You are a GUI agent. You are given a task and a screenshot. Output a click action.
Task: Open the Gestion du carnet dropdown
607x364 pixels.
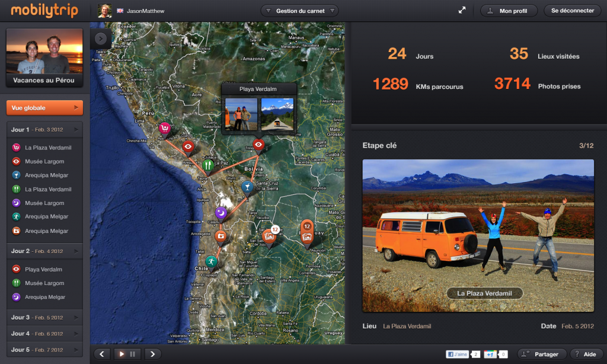coord(299,11)
